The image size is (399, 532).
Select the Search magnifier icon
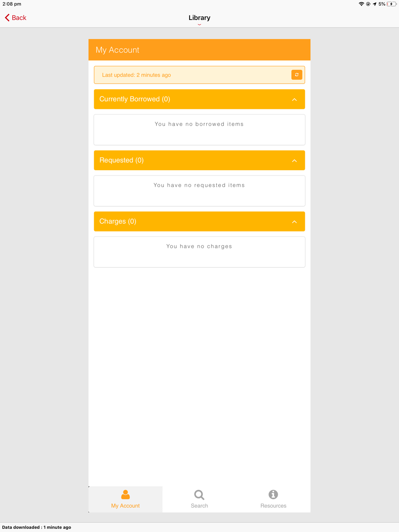tap(199, 495)
